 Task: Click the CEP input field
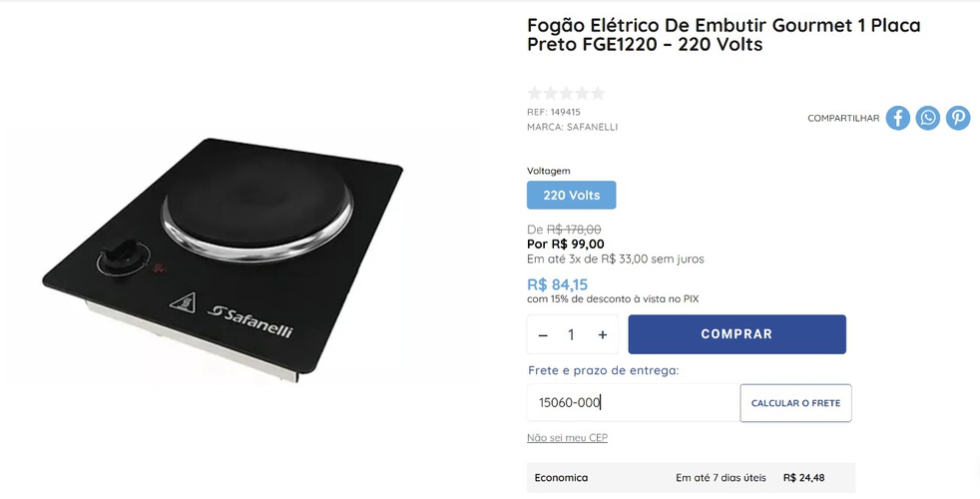[633, 403]
